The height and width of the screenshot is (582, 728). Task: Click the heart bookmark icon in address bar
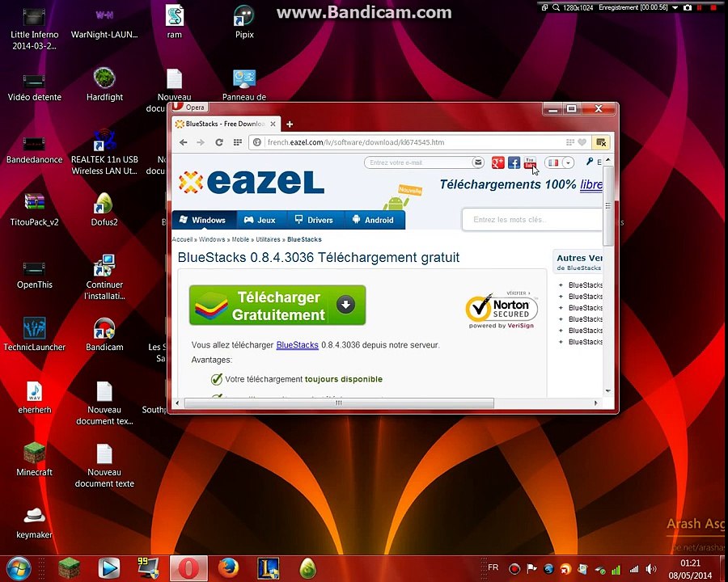click(582, 142)
